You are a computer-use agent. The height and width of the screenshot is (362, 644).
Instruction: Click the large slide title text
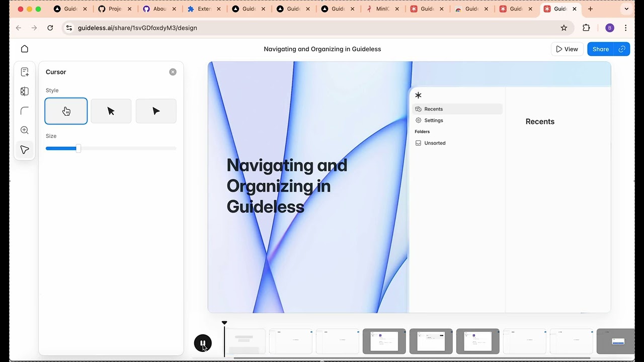tap(287, 186)
